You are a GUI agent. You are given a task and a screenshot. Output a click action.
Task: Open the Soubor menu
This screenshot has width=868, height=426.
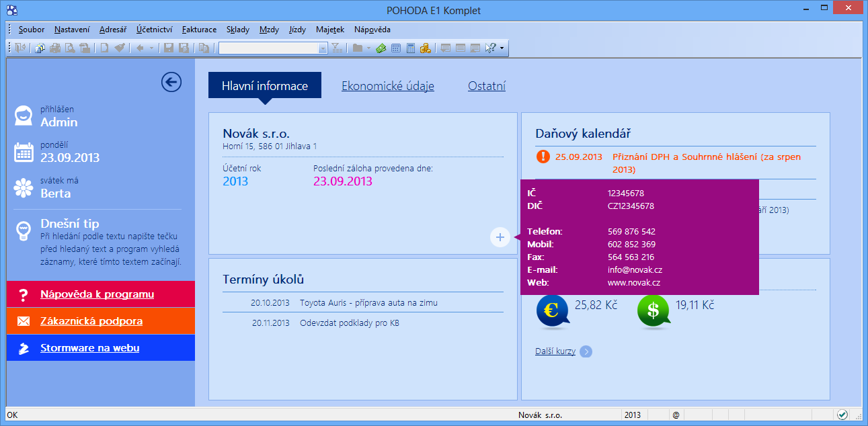(32, 30)
